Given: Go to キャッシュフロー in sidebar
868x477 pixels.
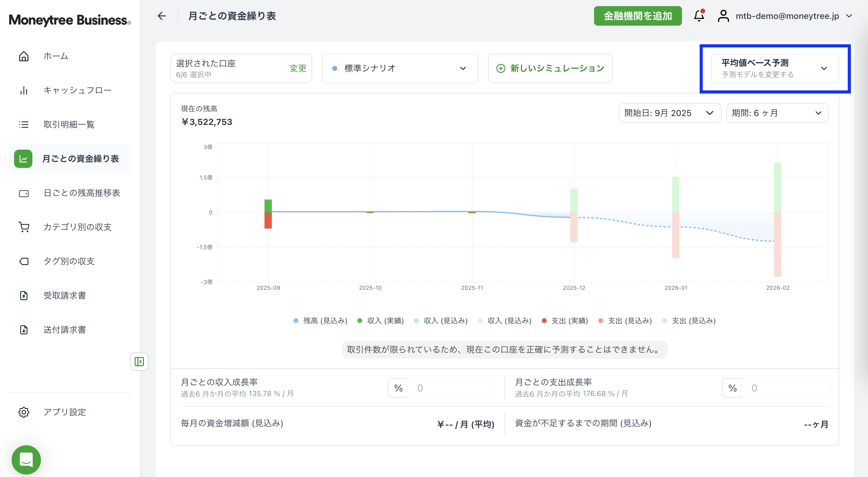Looking at the screenshot, I should (x=77, y=90).
